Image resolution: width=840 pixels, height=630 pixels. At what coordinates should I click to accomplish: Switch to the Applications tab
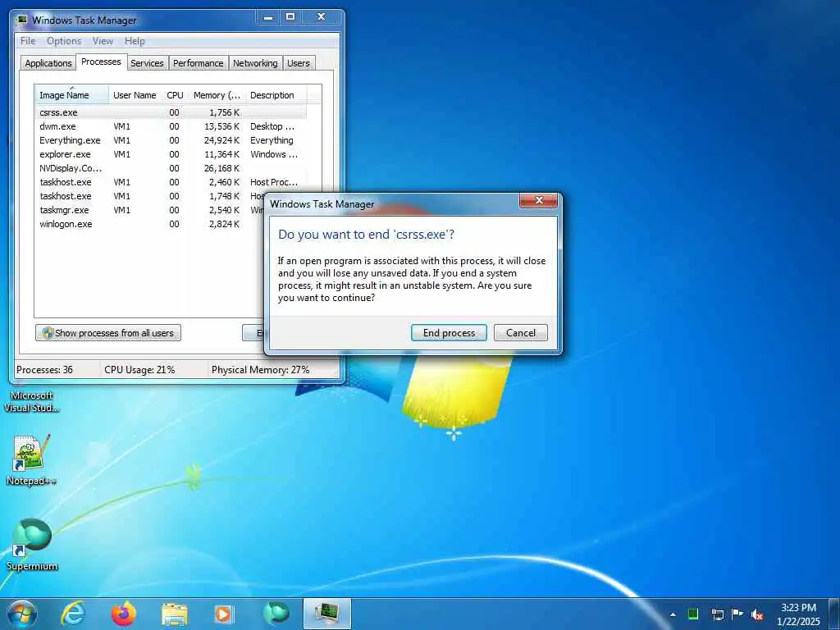click(x=48, y=63)
